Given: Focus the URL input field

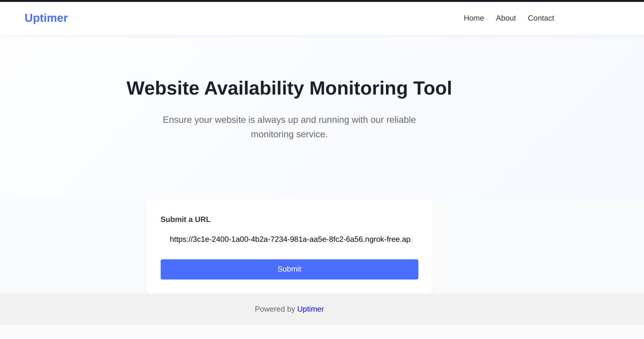Looking at the screenshot, I should [289, 239].
